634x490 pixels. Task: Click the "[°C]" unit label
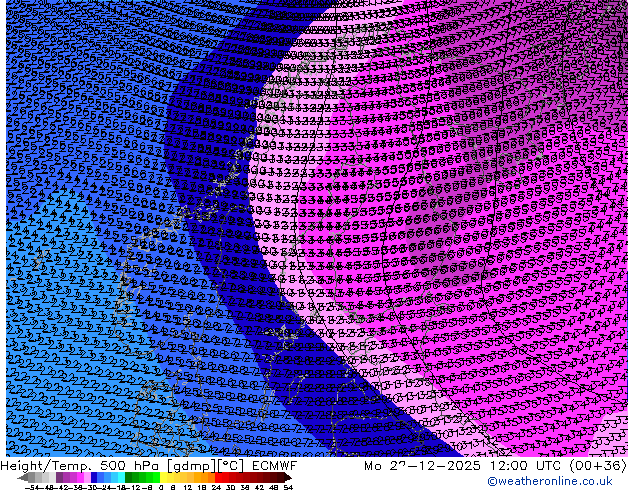(231, 466)
